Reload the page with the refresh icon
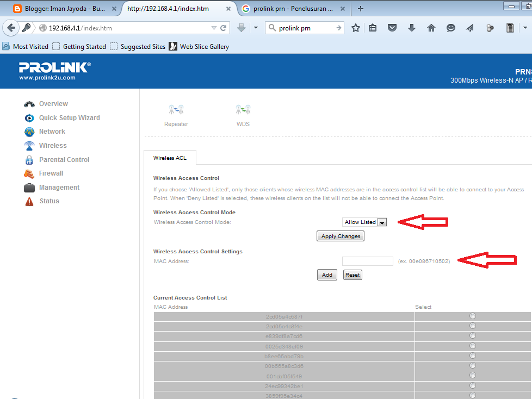 223,28
